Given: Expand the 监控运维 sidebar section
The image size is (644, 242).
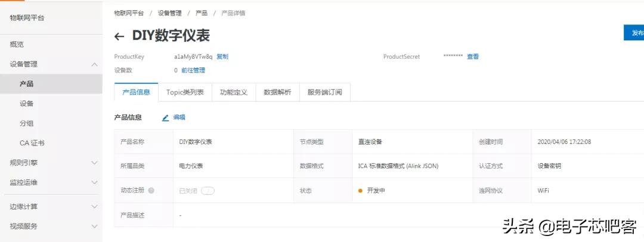Looking at the screenshot, I should (x=94, y=183).
